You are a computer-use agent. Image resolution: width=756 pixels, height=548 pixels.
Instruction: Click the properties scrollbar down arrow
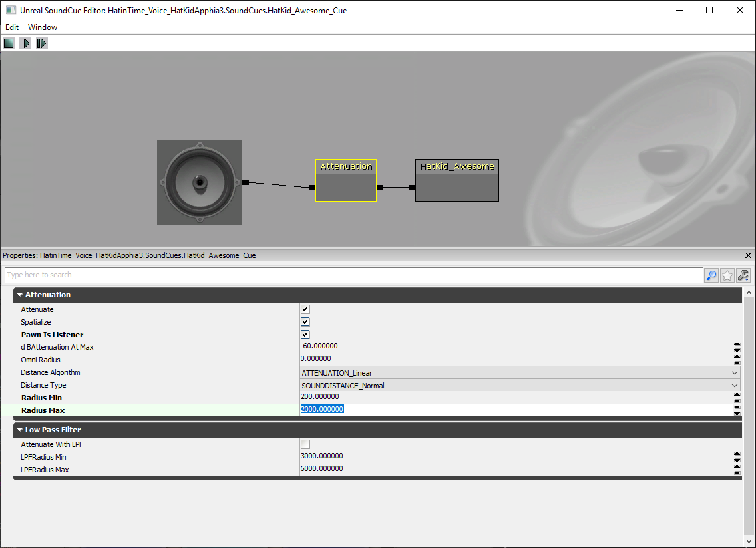[749, 541]
